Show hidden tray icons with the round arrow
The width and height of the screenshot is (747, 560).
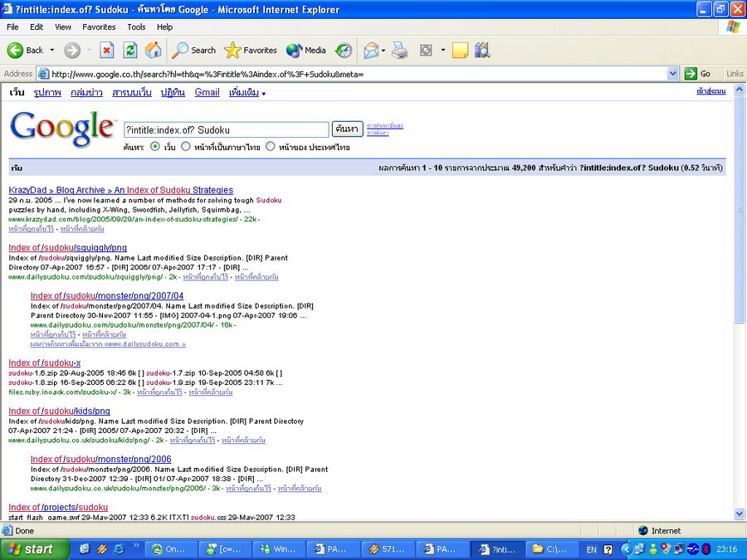tap(626, 549)
